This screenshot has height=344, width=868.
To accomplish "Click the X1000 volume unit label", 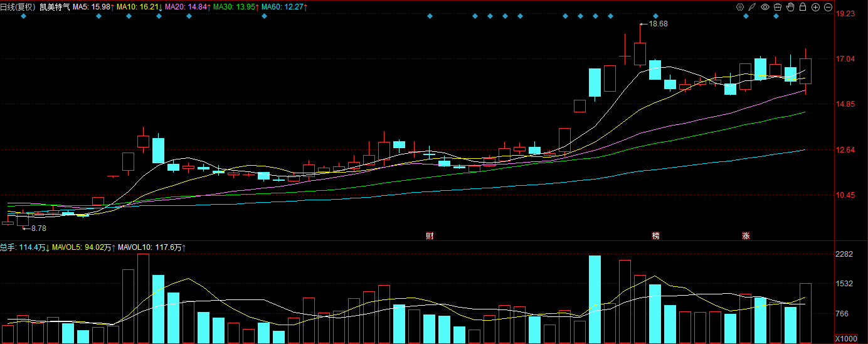I will point(847,339).
